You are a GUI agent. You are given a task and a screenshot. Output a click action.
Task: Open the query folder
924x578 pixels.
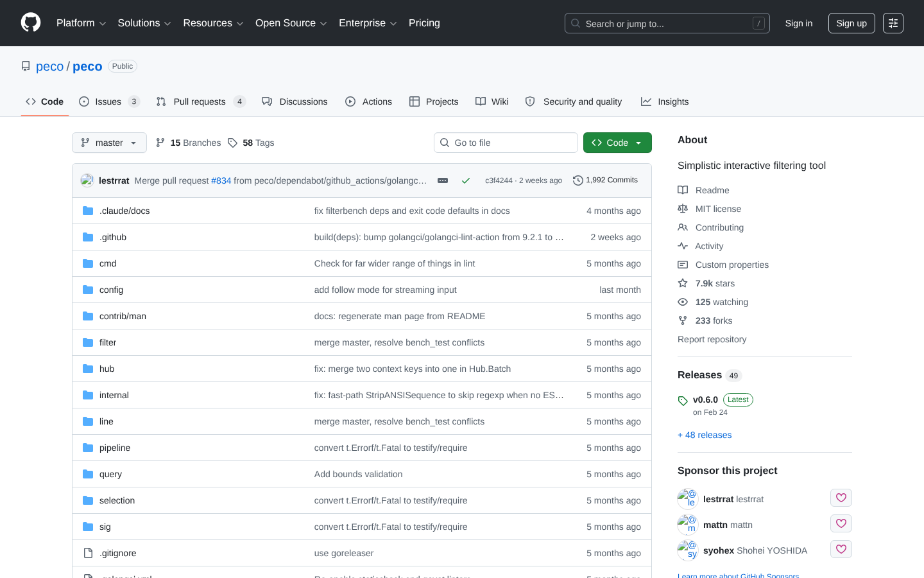pos(110,474)
